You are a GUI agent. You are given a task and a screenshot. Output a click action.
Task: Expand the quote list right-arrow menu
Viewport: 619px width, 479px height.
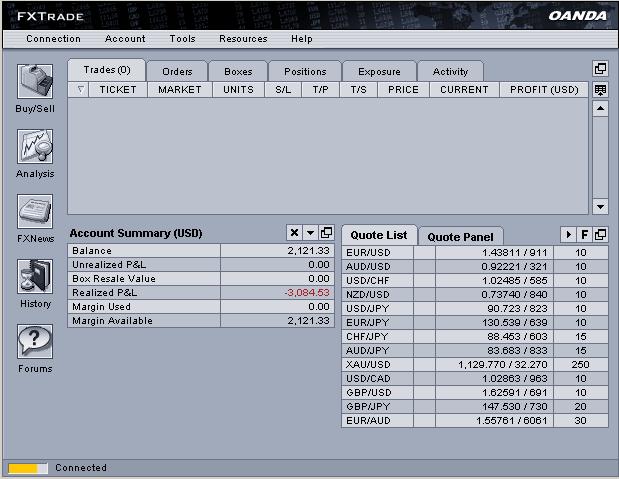[x=569, y=234]
